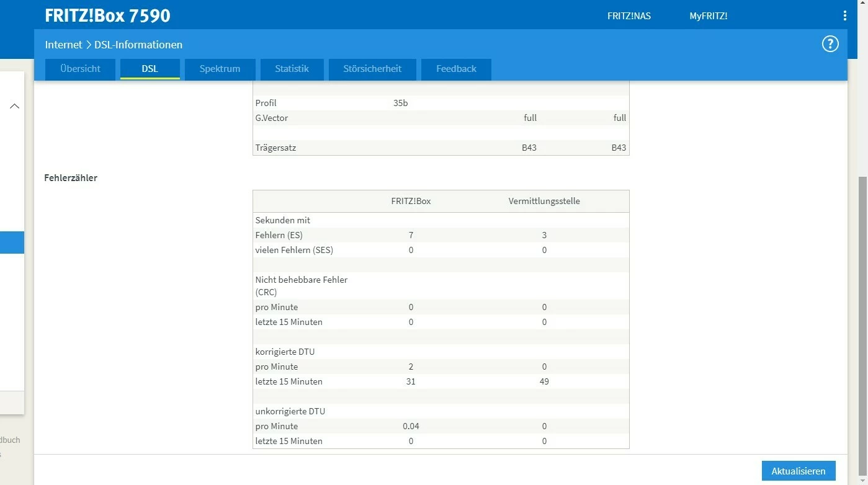This screenshot has width=868, height=485.
Task: Click the Internet breadcrumb link
Action: (x=63, y=45)
